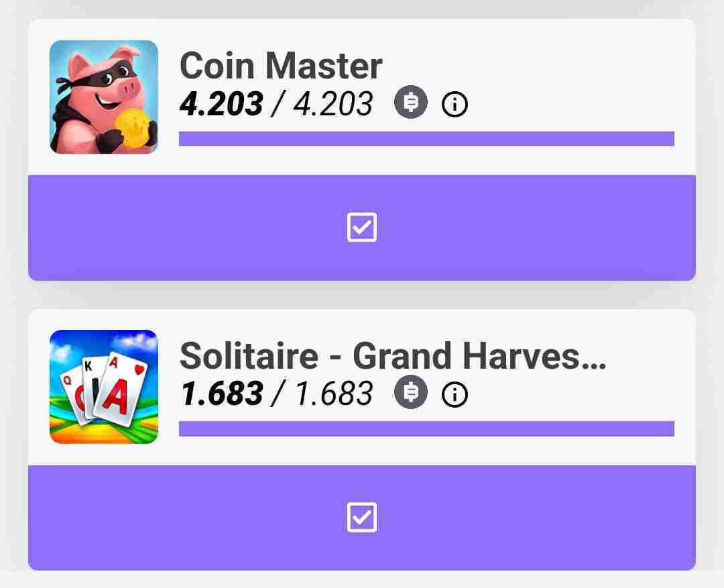Click the Solitaire full progress bar
Image resolution: width=724 pixels, height=588 pixels.
click(x=426, y=428)
